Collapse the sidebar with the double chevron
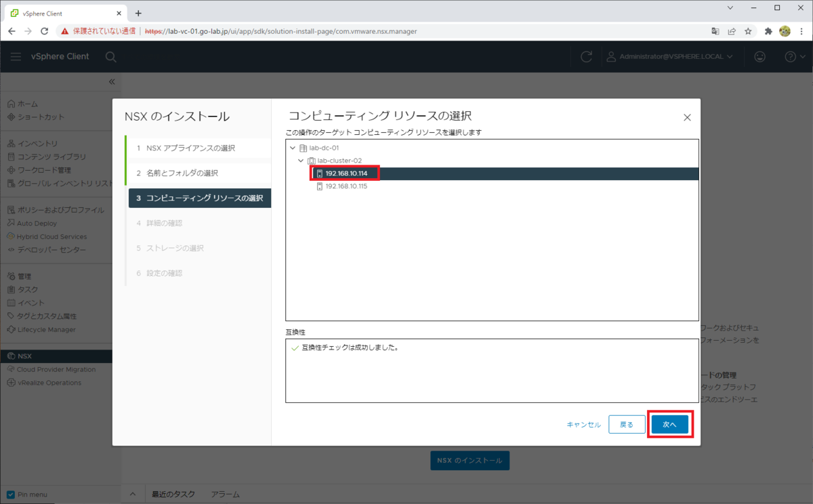Image resolution: width=813 pixels, height=504 pixels. [112, 81]
